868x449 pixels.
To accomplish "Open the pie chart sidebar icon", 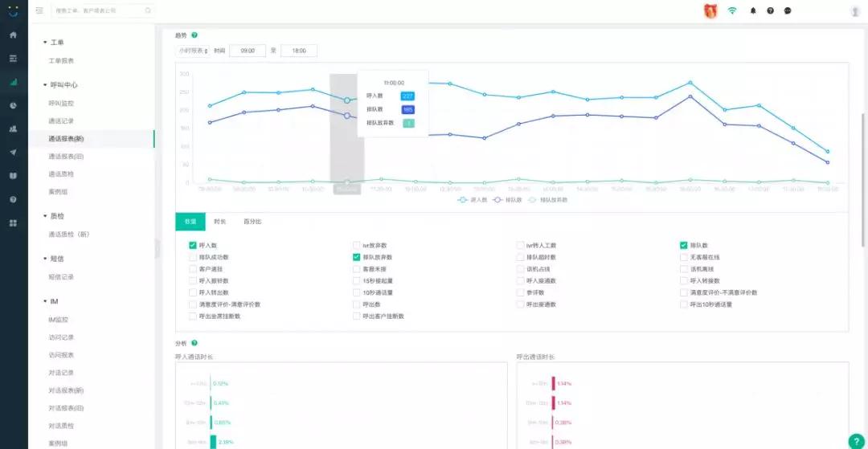I will point(14,105).
